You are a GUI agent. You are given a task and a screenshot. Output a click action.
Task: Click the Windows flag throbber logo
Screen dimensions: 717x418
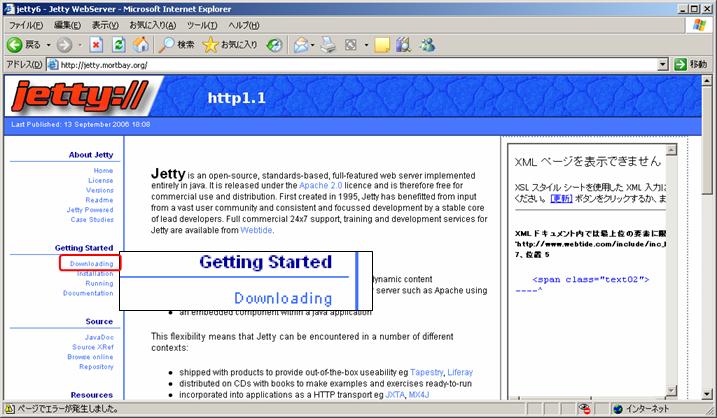click(x=699, y=25)
